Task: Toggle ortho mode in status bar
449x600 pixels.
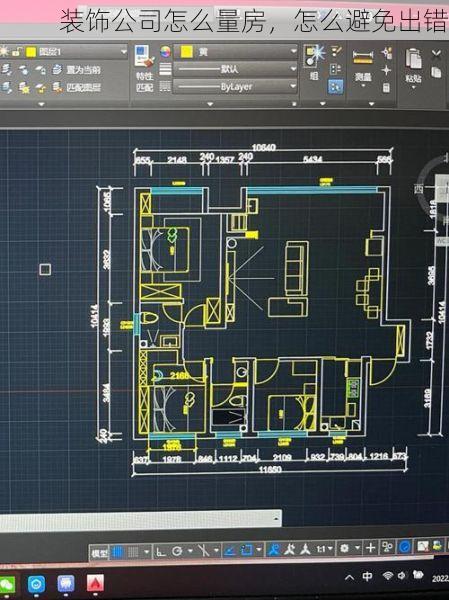Action: point(161,551)
